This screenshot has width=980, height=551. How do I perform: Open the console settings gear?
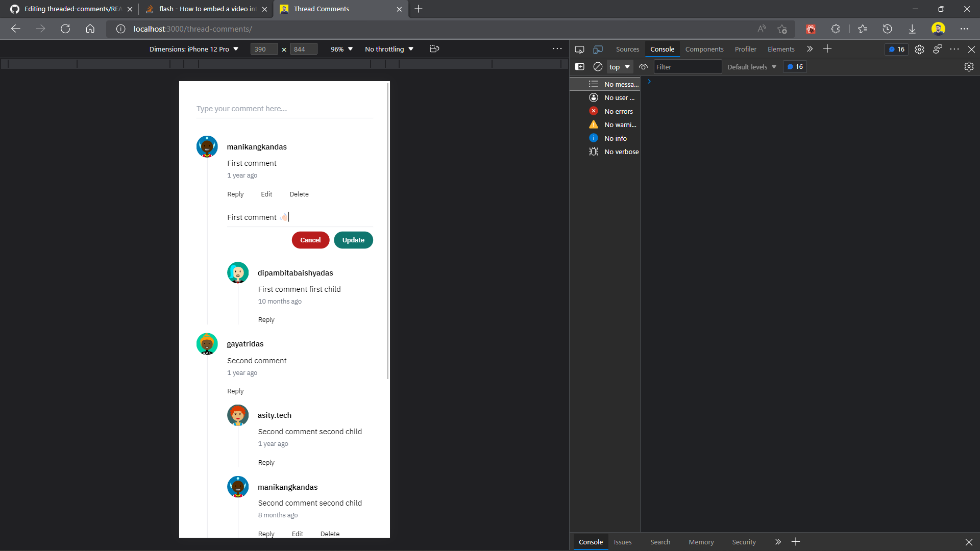pos(969,67)
